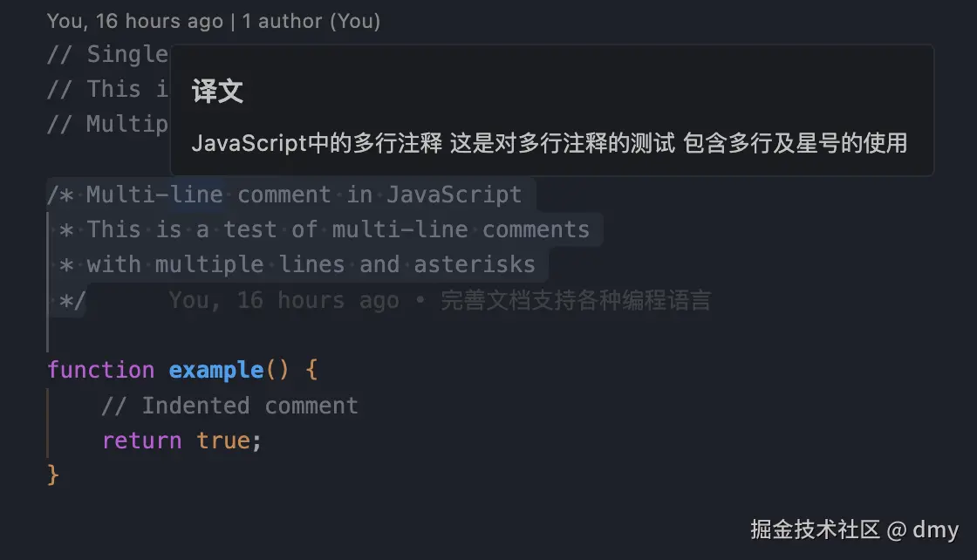The width and height of the screenshot is (977, 560).
Task: Click the closing curly brace of the function
Action: (53, 475)
